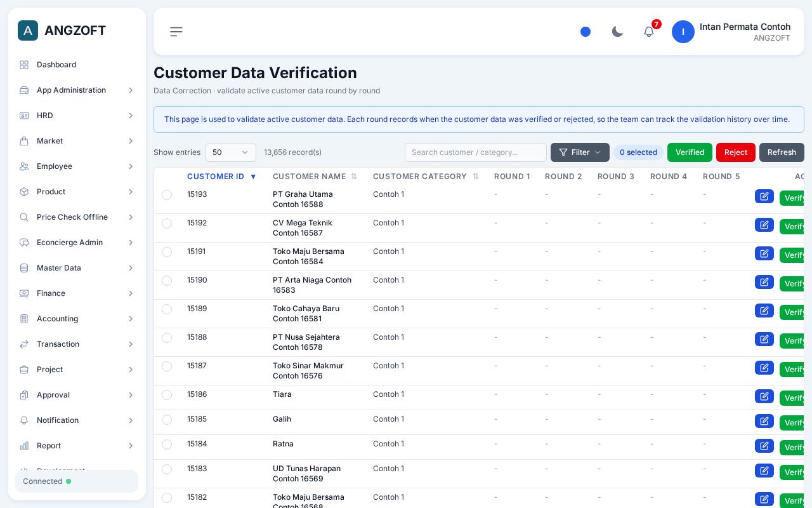Select row checkbox for customer 15189
The height and width of the screenshot is (508, 812).
[x=167, y=309]
